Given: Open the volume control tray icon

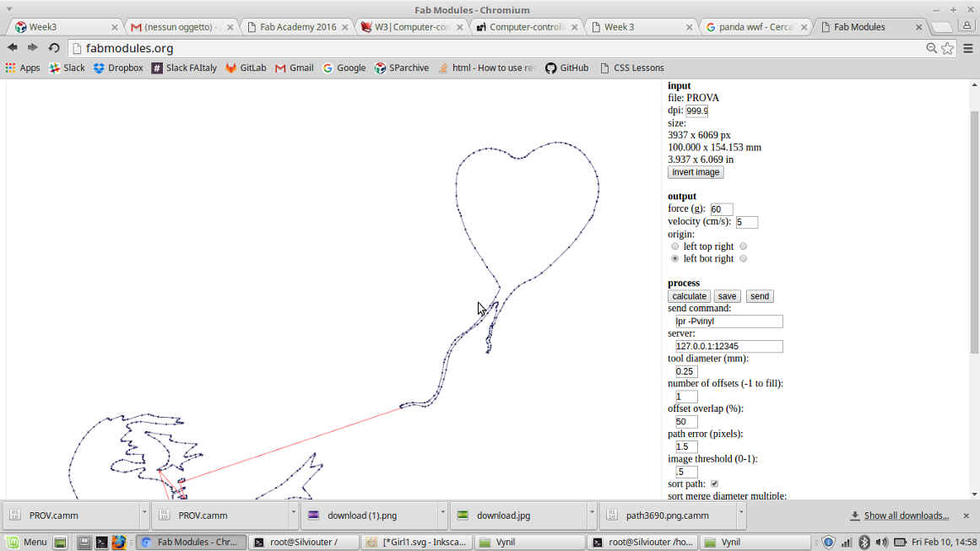Looking at the screenshot, I should click(x=881, y=543).
